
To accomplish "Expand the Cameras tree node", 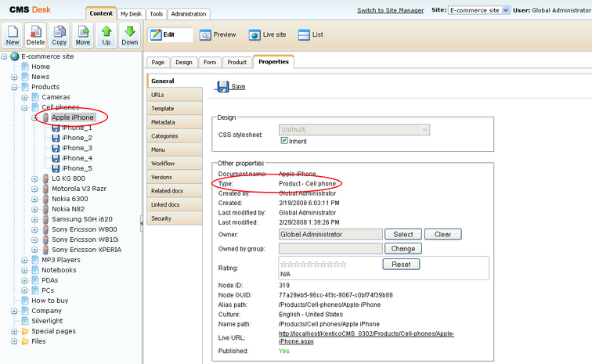I will point(24,97).
